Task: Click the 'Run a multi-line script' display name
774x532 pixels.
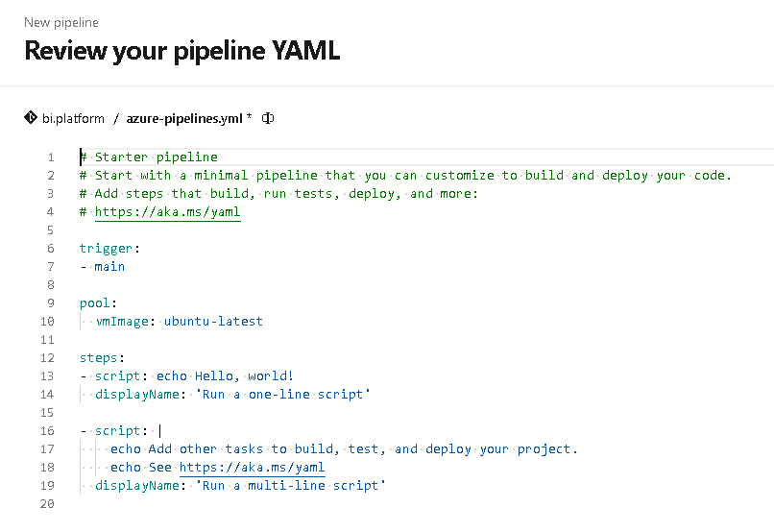Action: tap(289, 486)
